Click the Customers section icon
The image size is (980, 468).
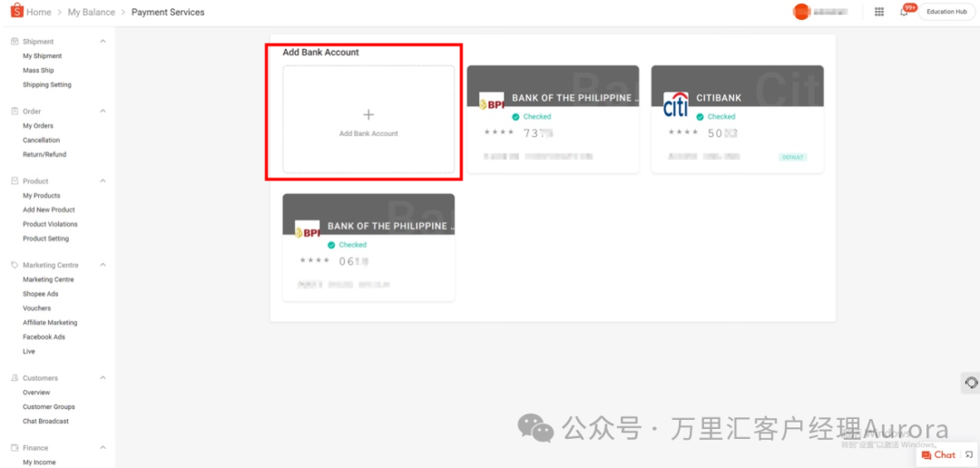(15, 378)
